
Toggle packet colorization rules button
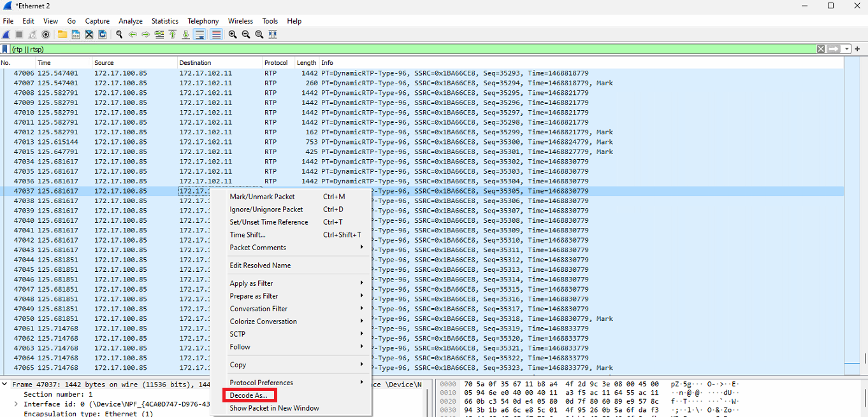pos(216,34)
